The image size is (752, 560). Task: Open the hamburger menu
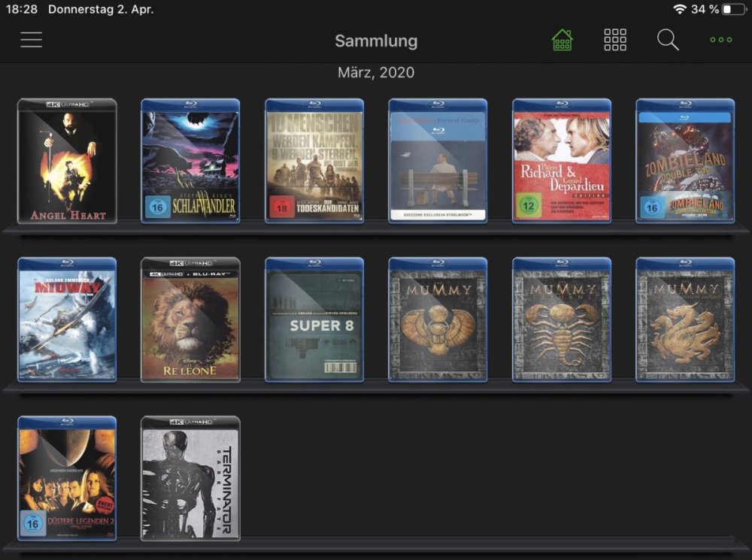[31, 40]
